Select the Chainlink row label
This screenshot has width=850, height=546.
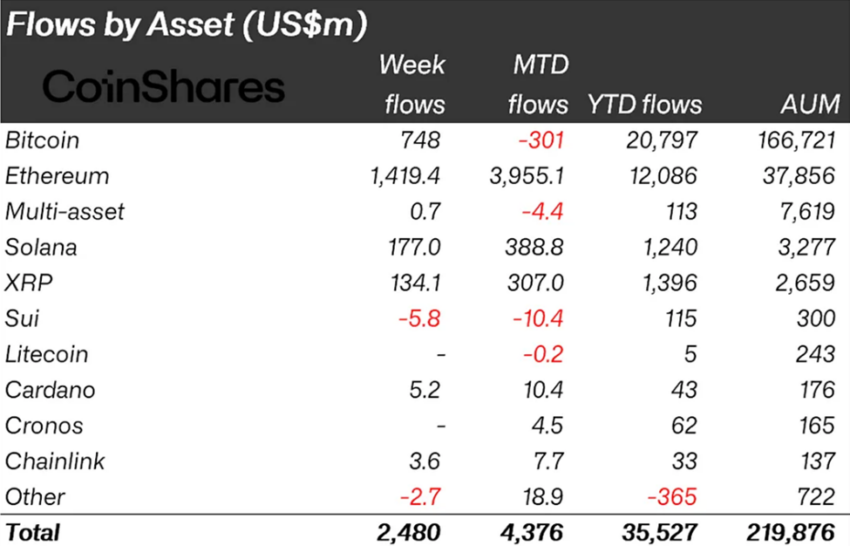click(x=55, y=461)
